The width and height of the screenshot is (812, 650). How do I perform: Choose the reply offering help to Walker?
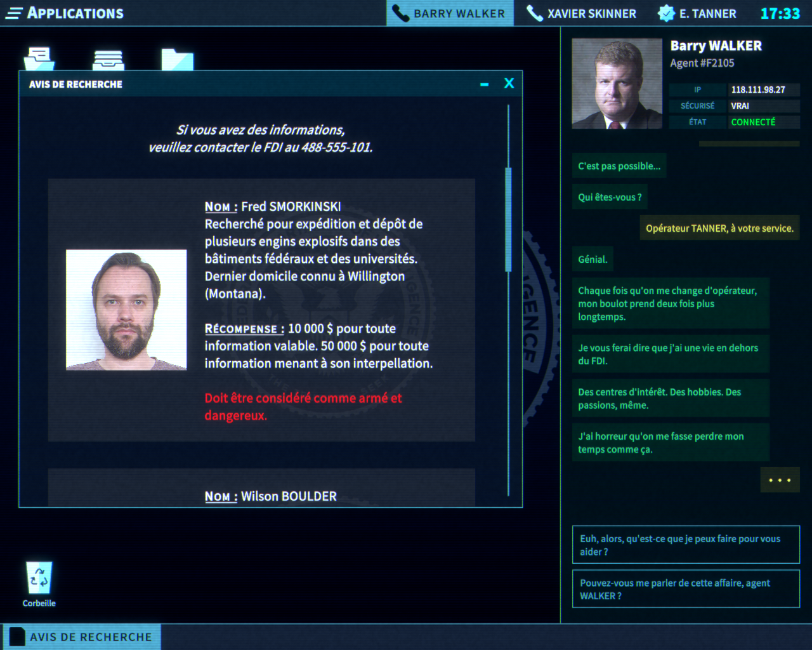point(686,545)
